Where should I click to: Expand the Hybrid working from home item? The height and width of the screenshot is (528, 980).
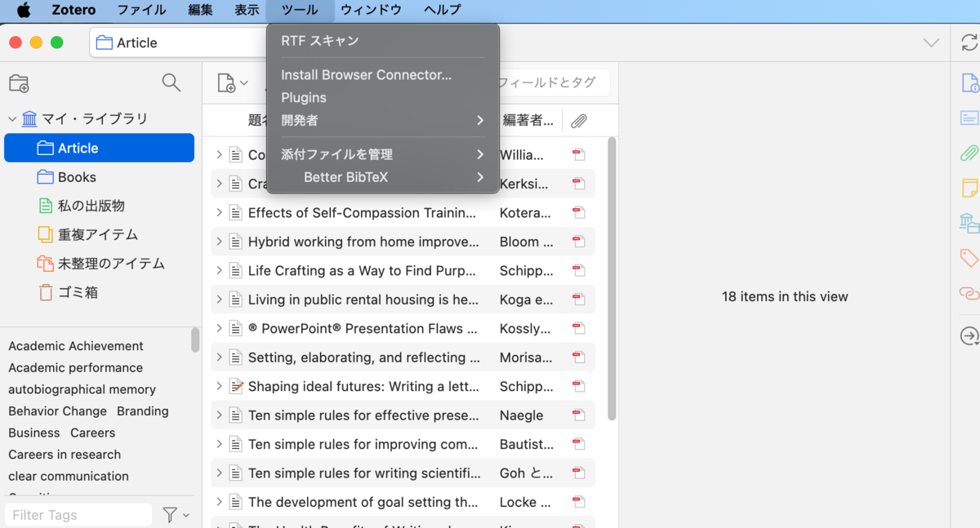tap(219, 242)
